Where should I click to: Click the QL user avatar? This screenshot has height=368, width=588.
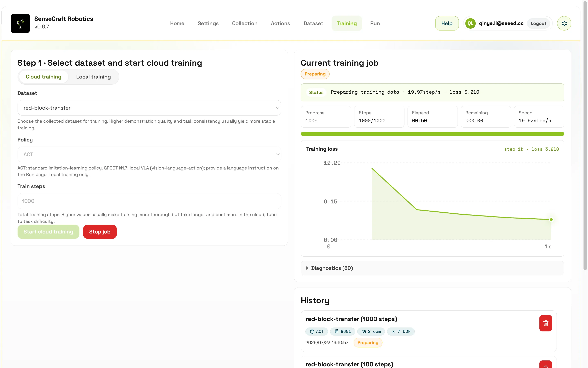point(470,23)
